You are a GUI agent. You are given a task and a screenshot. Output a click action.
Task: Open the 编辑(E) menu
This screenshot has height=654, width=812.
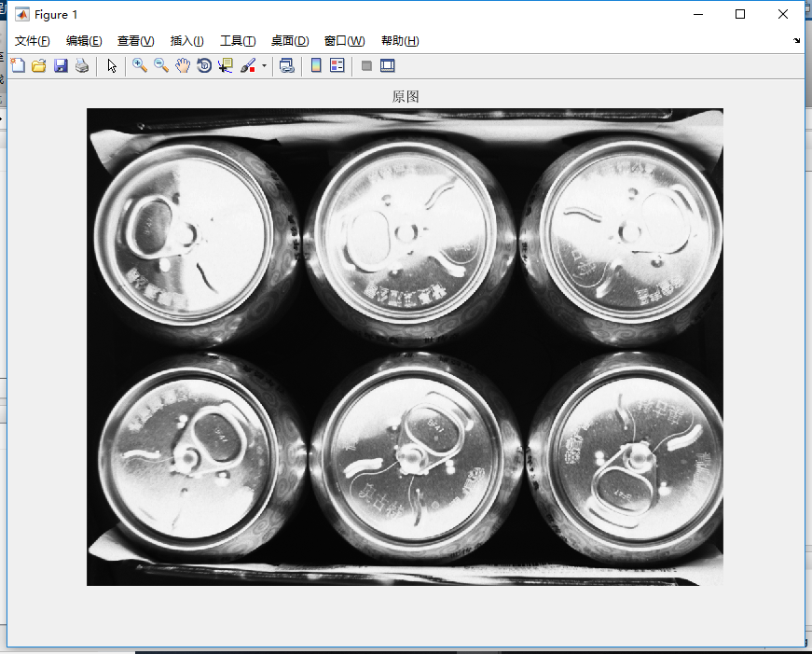point(84,41)
